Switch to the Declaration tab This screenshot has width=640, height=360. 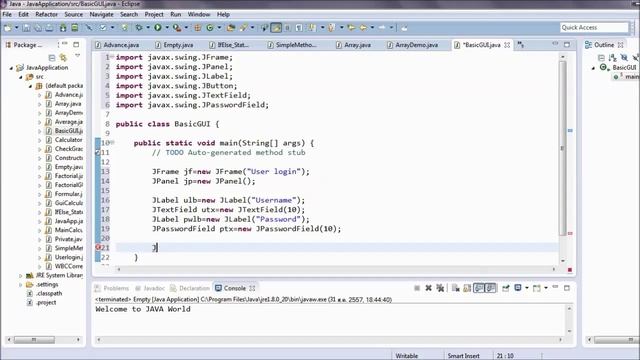pyautogui.click(x=190, y=288)
